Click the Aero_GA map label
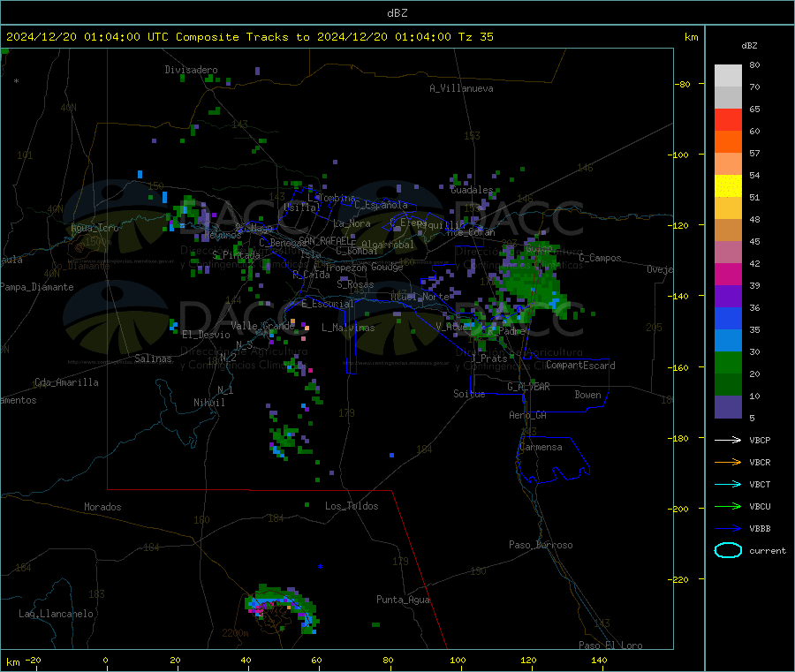Image resolution: width=795 pixels, height=672 pixels. [527, 415]
